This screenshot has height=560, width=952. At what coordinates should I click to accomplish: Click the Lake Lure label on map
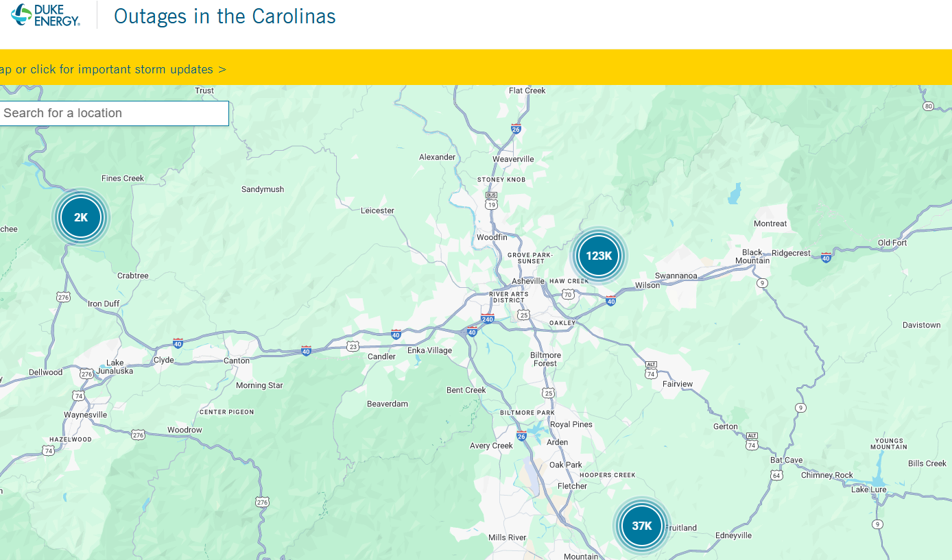pos(868,489)
